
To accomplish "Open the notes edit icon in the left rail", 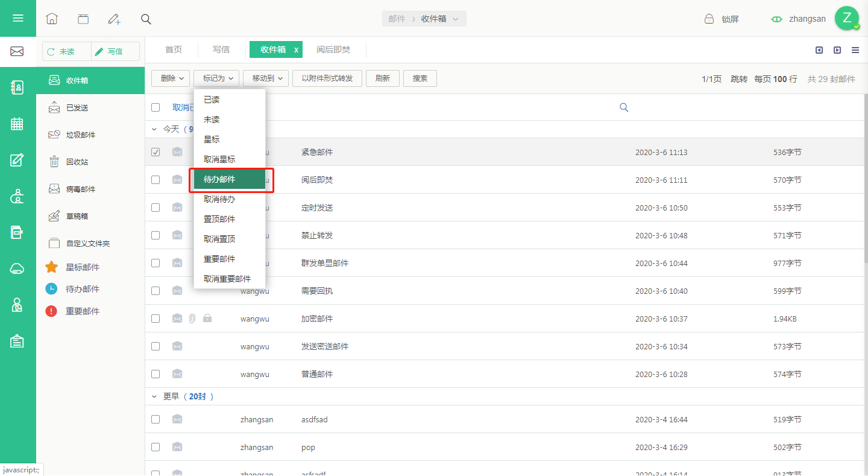I will click(x=17, y=160).
